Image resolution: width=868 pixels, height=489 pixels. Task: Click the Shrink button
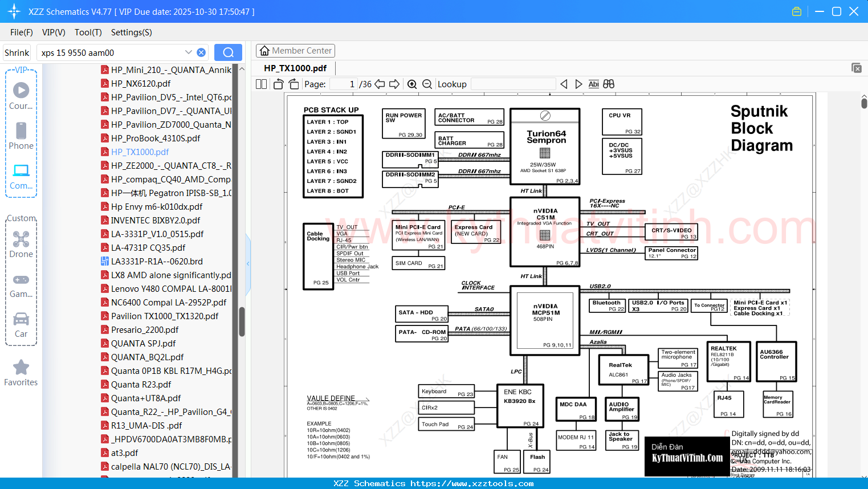click(17, 52)
